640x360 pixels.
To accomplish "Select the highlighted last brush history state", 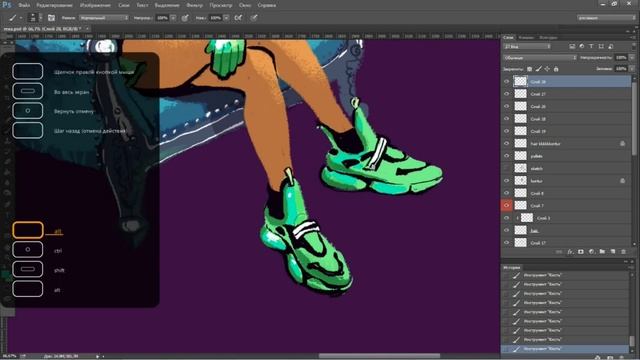I will (x=565, y=349).
